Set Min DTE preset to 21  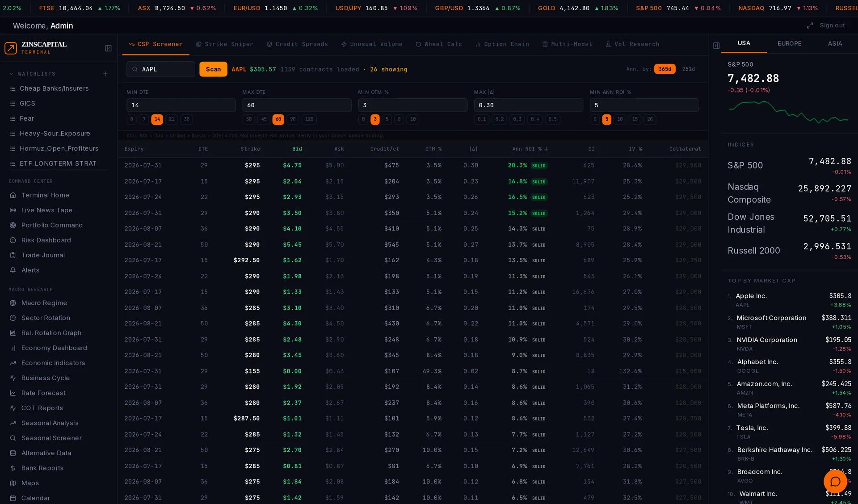(172, 119)
